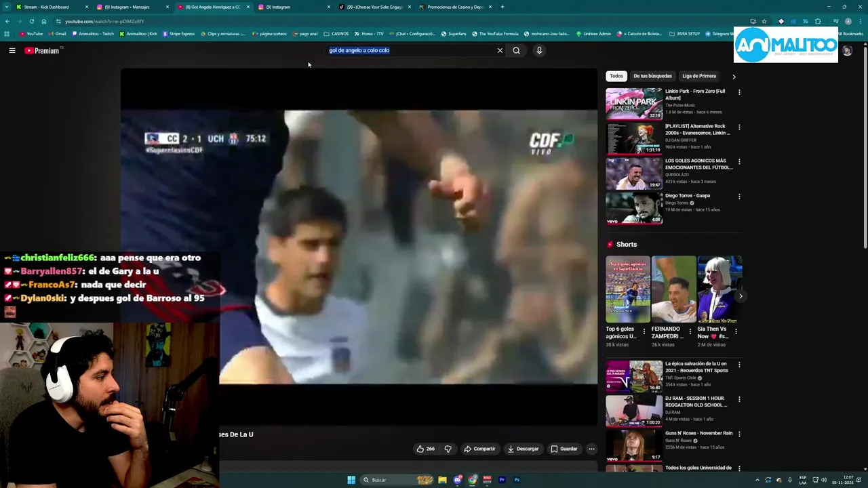Click the YouTube search input field
This screenshot has width=868, height=488.
(x=412, y=50)
